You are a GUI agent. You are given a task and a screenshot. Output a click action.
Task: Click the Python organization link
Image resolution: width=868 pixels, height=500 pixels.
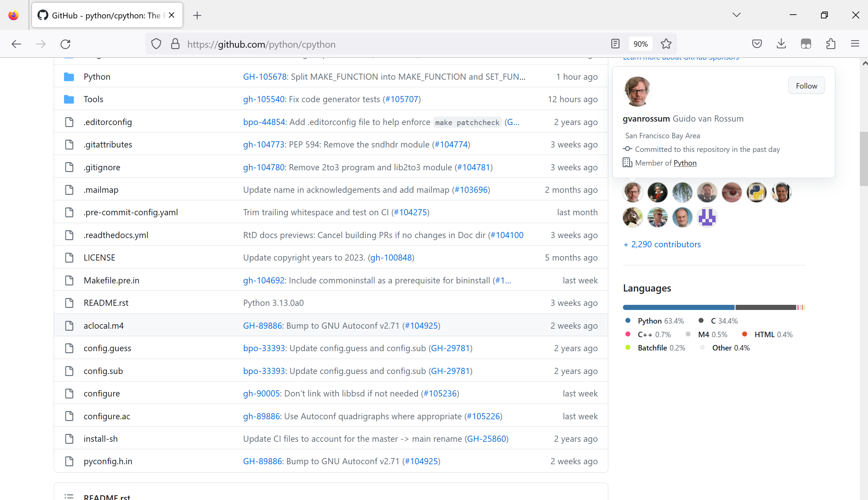(685, 162)
